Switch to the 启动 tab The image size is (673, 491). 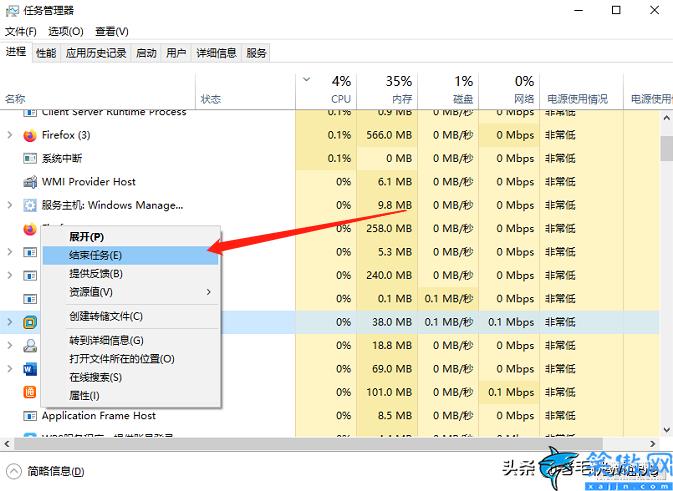tap(146, 53)
